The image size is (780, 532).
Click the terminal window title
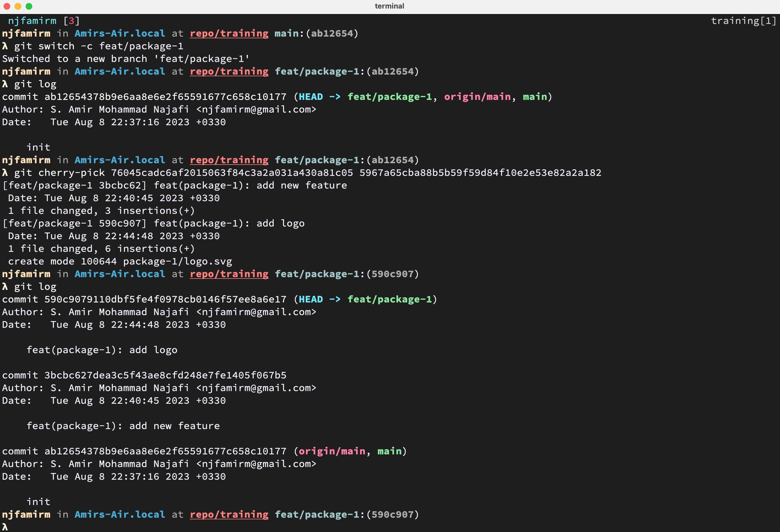tap(389, 6)
